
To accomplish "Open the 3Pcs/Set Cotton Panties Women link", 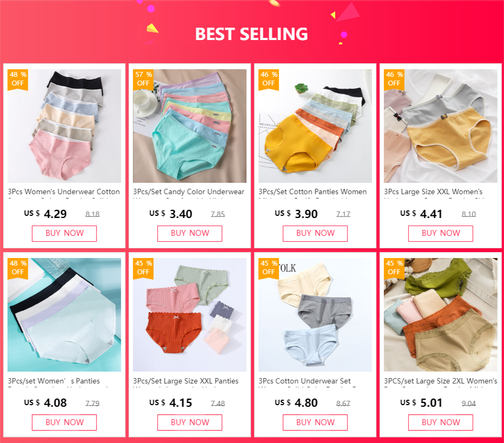I will (313, 192).
